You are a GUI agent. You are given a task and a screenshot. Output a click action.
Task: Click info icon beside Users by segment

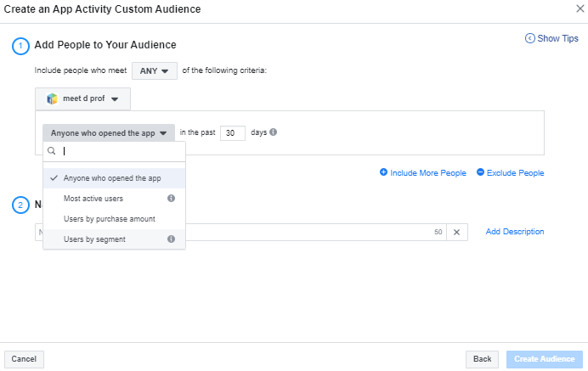coord(171,239)
